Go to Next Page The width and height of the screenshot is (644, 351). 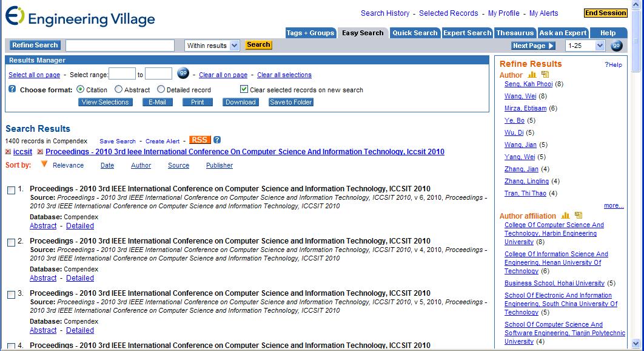click(533, 46)
